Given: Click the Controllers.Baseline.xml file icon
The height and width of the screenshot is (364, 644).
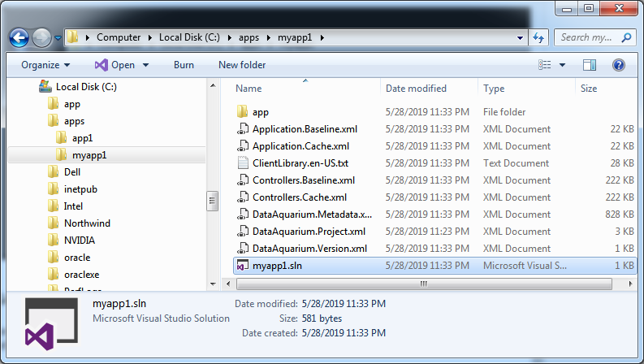Looking at the screenshot, I should (242, 180).
